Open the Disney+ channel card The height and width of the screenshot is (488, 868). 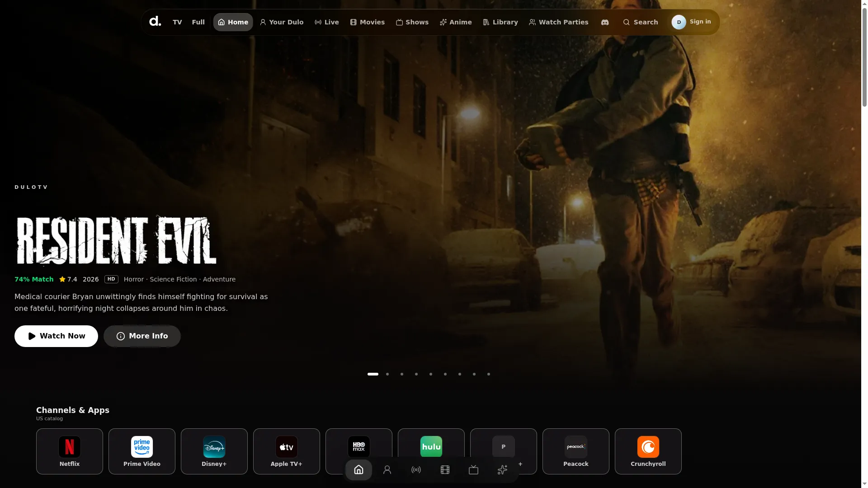(214, 451)
